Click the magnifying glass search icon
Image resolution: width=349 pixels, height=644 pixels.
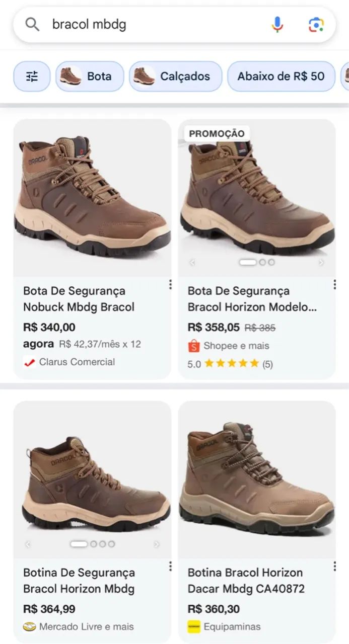(x=32, y=24)
